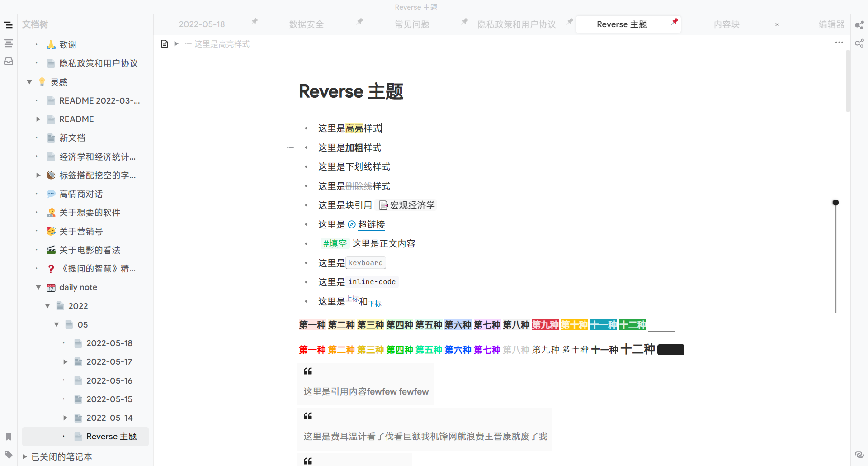This screenshot has width=868, height=466.
Task: Click the 超链接 hyperlink
Action: point(371,225)
